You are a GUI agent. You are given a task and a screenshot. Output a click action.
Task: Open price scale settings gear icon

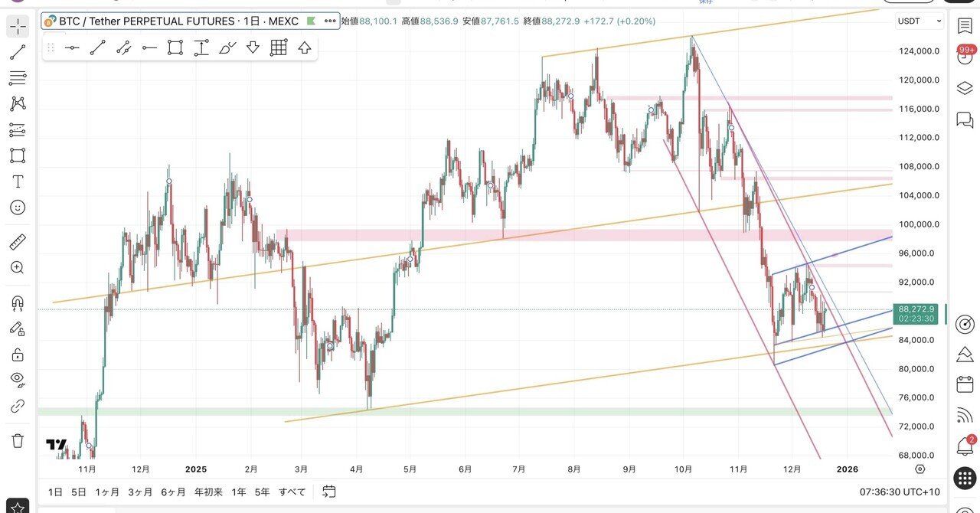(x=920, y=469)
